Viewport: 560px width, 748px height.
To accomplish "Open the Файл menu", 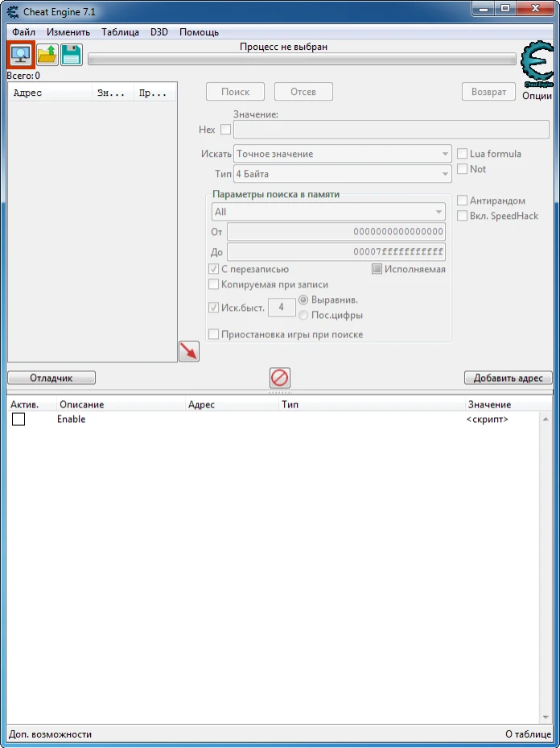I will (24, 32).
